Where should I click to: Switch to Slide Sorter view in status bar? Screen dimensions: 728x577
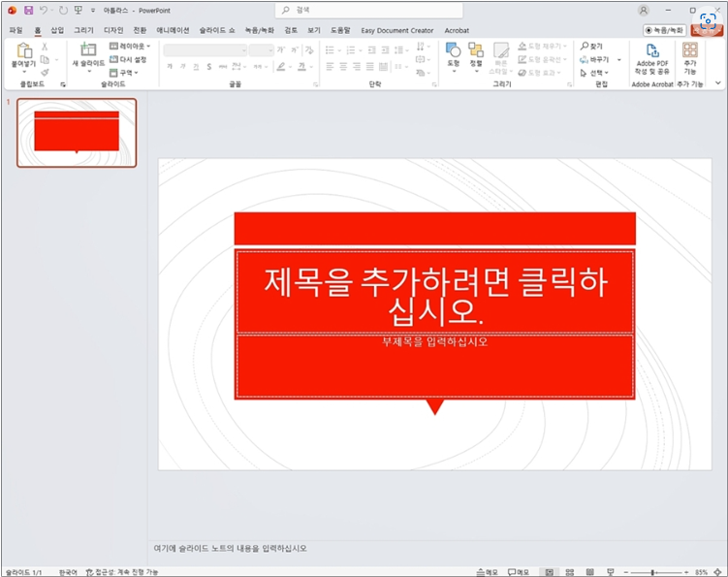571,572
